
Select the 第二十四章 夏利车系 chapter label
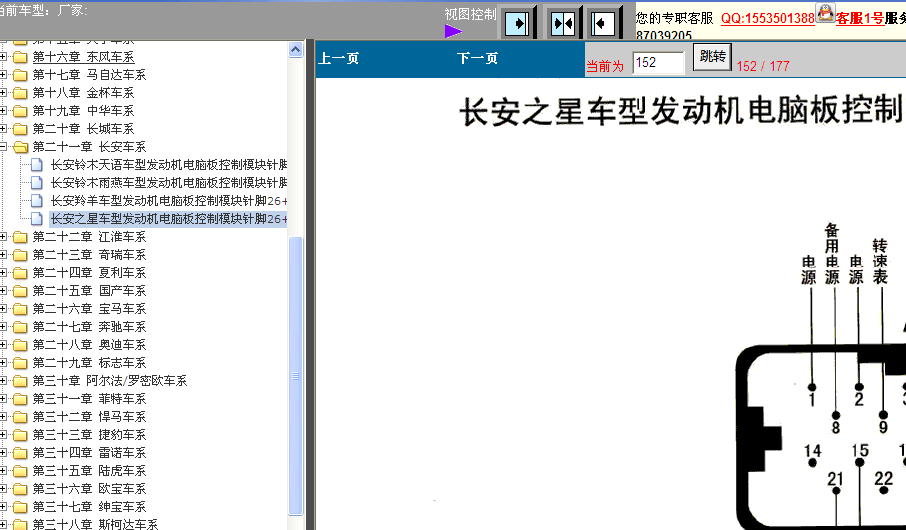click(x=90, y=272)
